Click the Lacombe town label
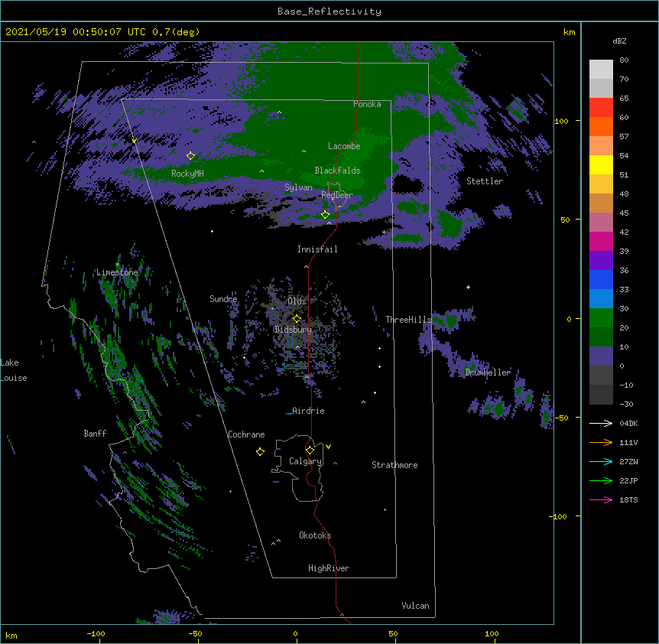The width and height of the screenshot is (659, 644). tap(344, 146)
